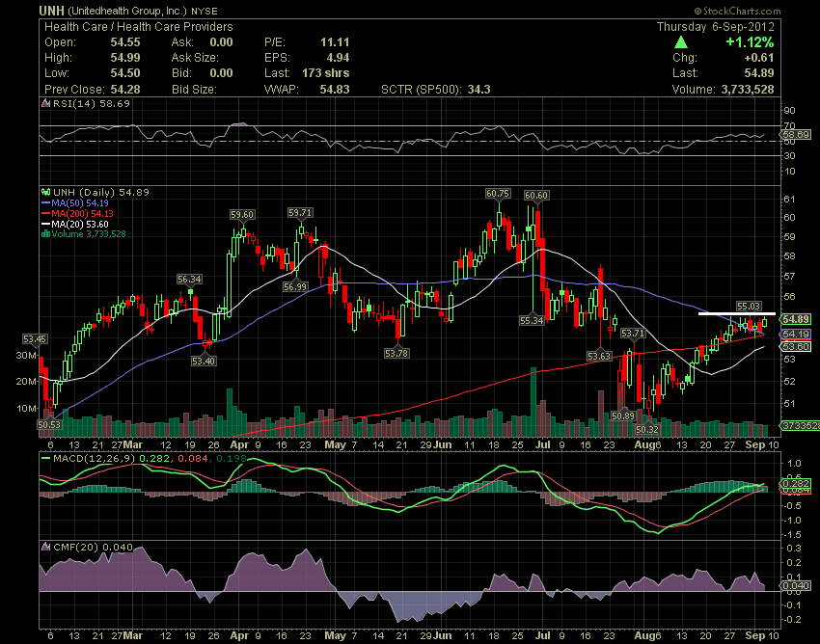Click the green up-arrow change indicator
Screen dimensions: 820x644
[681, 42]
